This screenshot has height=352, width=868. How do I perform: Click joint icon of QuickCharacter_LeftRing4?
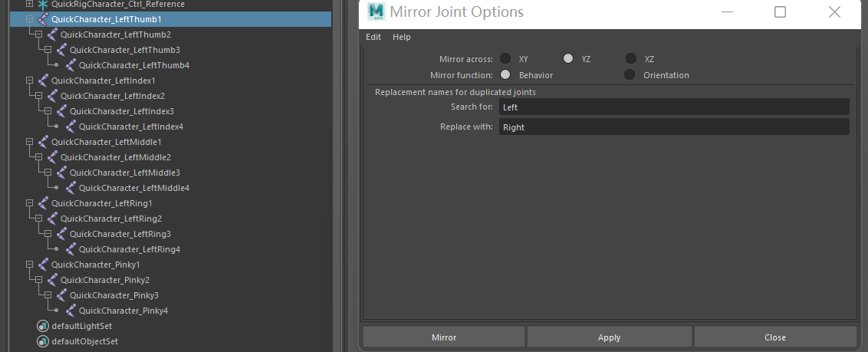click(x=71, y=249)
